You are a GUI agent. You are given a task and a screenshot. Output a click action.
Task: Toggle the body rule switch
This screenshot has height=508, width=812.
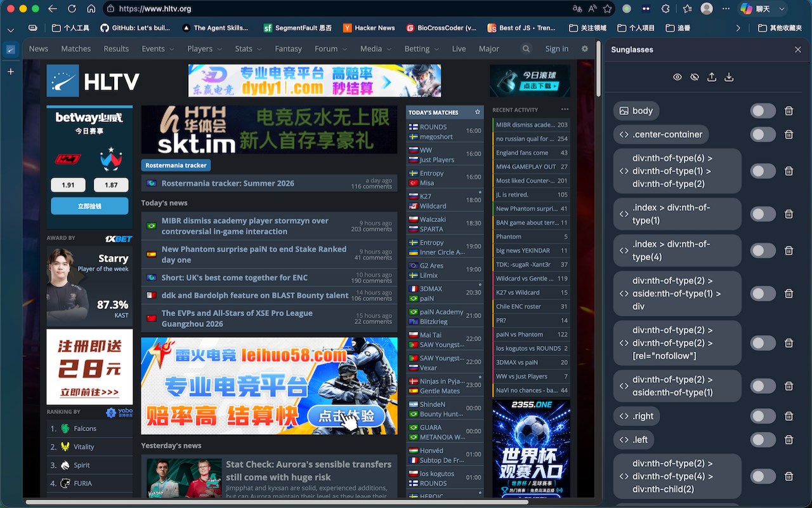[x=763, y=111]
